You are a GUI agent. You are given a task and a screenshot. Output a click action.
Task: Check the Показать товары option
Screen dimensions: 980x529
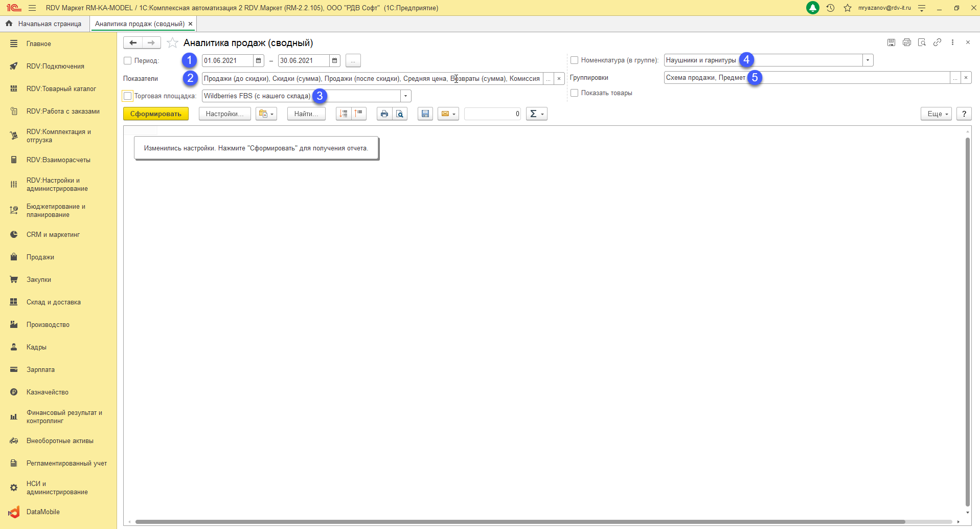pyautogui.click(x=574, y=93)
